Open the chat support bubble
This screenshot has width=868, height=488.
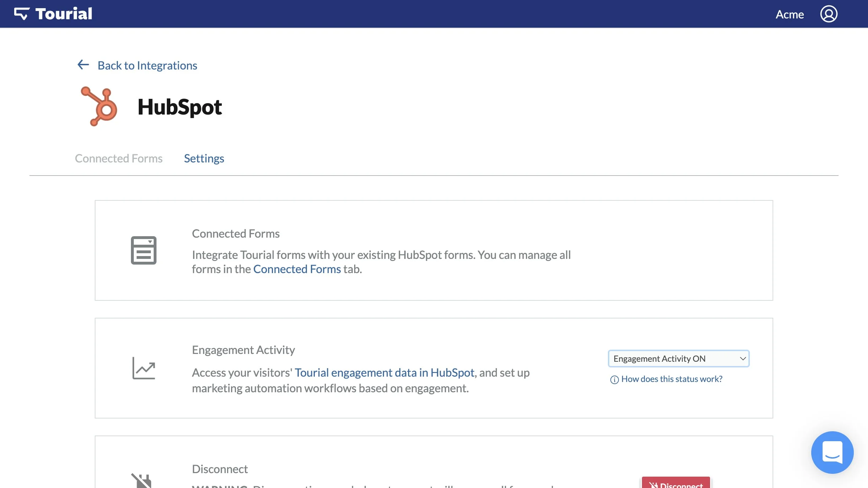coord(832,452)
